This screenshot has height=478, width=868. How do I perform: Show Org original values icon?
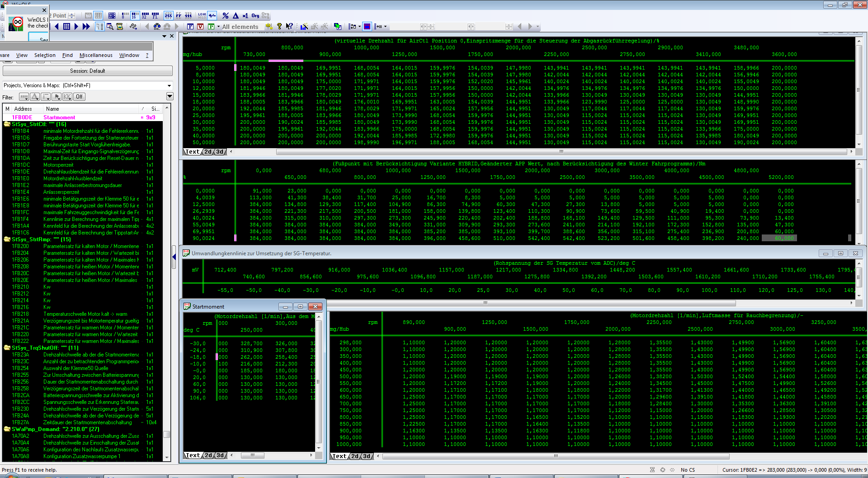click(255, 15)
